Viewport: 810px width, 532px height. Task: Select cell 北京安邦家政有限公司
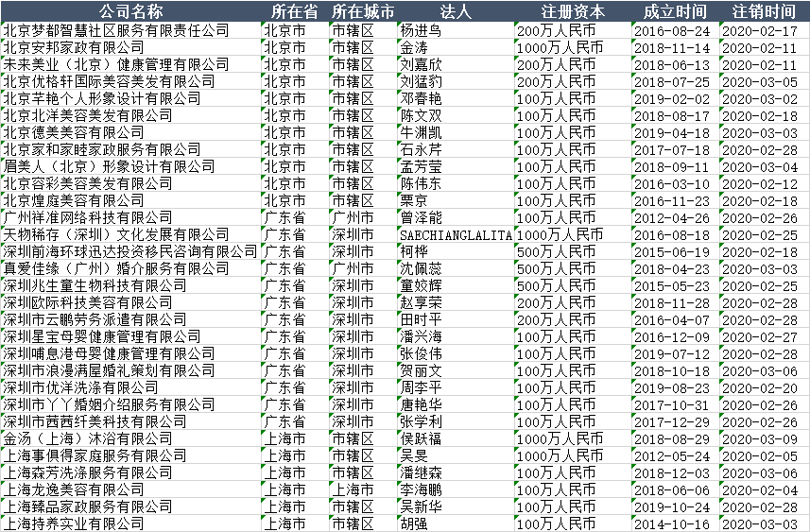(x=130, y=47)
